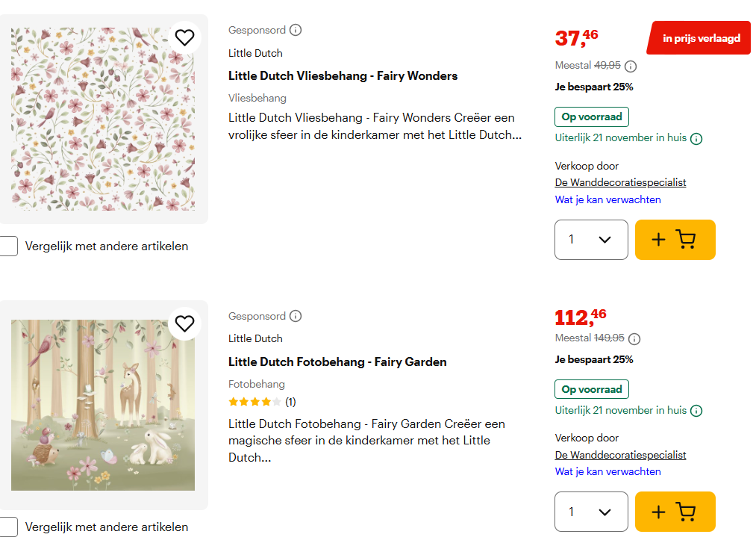Expand quantity selector for Fairy Garden

[x=591, y=512]
